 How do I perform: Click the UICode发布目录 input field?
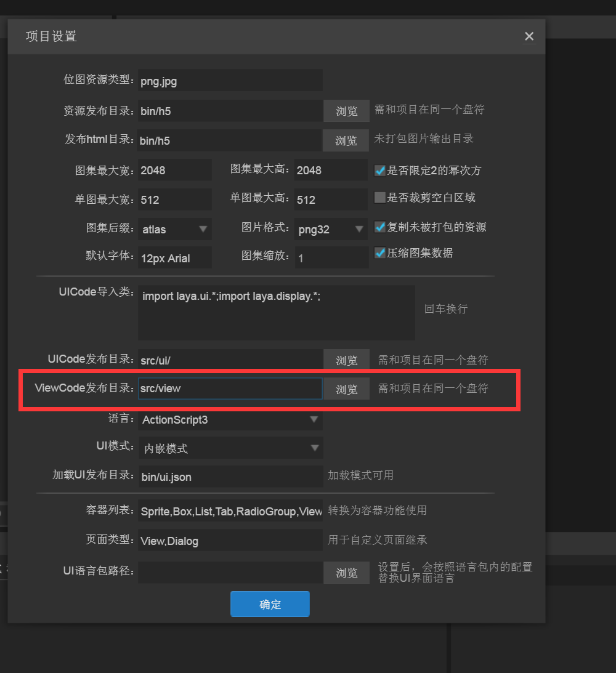(230, 360)
